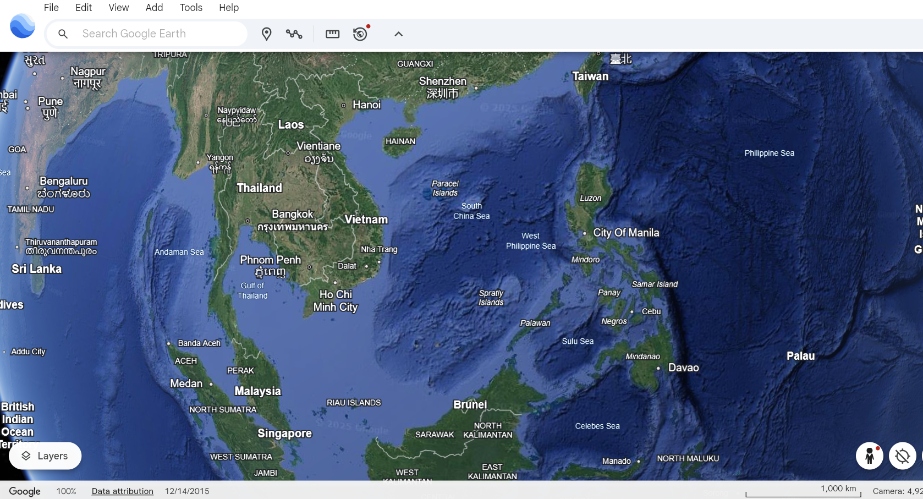
Task: Click the Taiwan label
Action: tap(590, 76)
